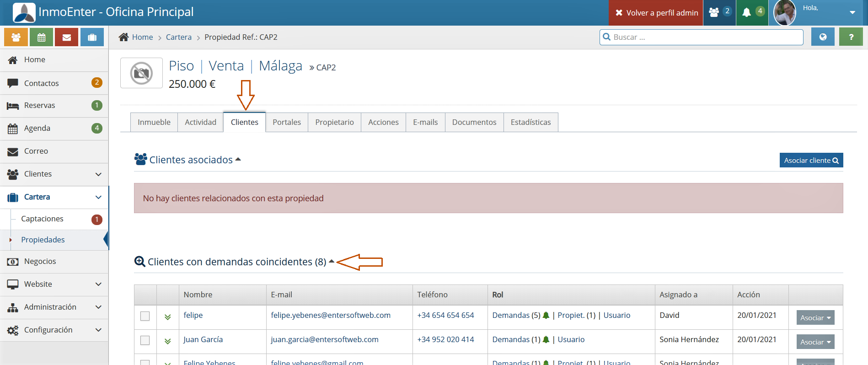Click the InmoEnter logo icon
The image size is (868, 365).
(x=24, y=12)
